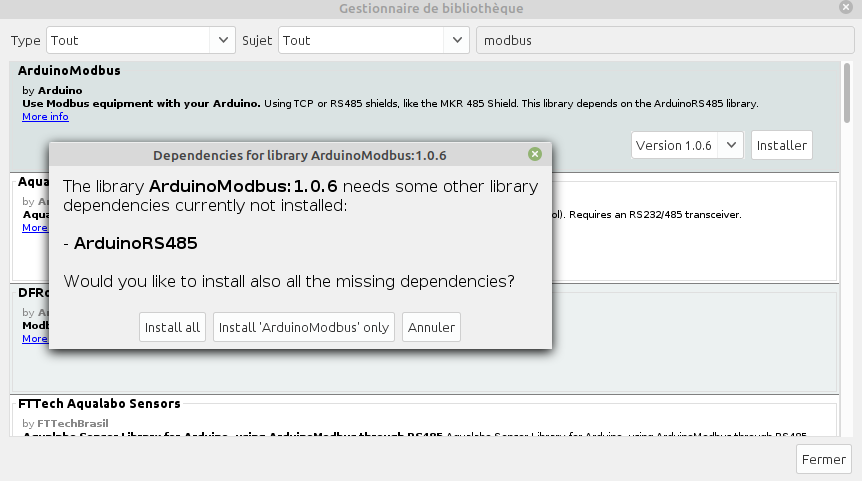Viewport: 862px width, 481px height.
Task: Click the modbus search field
Action: (x=665, y=40)
